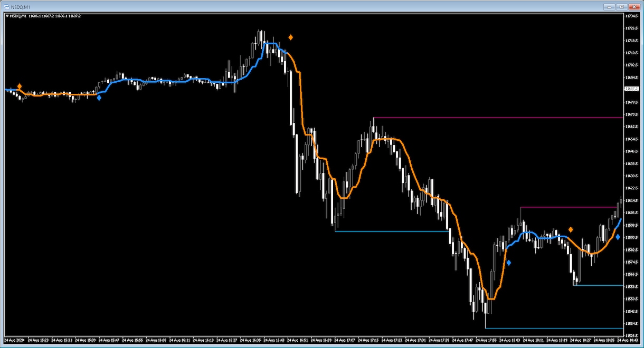The width and height of the screenshot is (644, 348).
Task: Click the '24 Aug 17:55' time label
Action: [x=487, y=341]
